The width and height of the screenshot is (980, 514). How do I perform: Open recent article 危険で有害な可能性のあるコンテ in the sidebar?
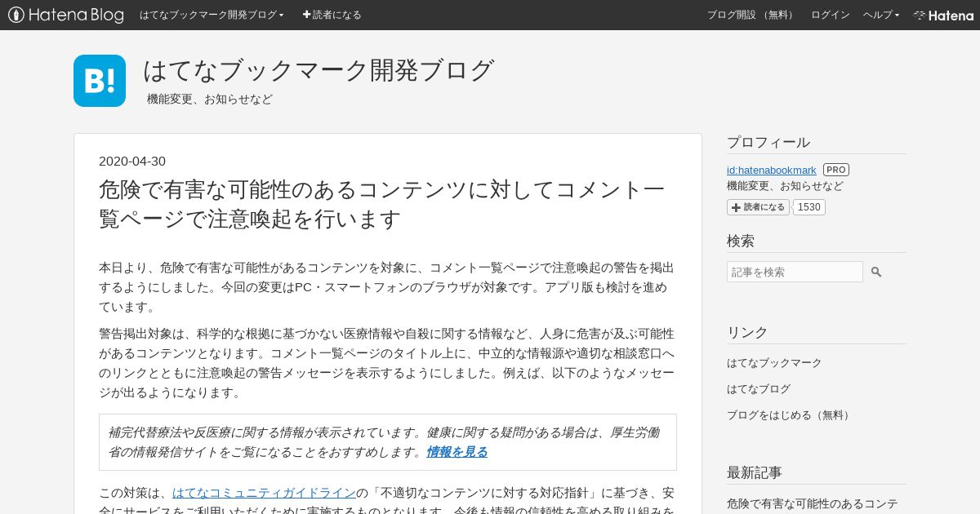point(813,504)
